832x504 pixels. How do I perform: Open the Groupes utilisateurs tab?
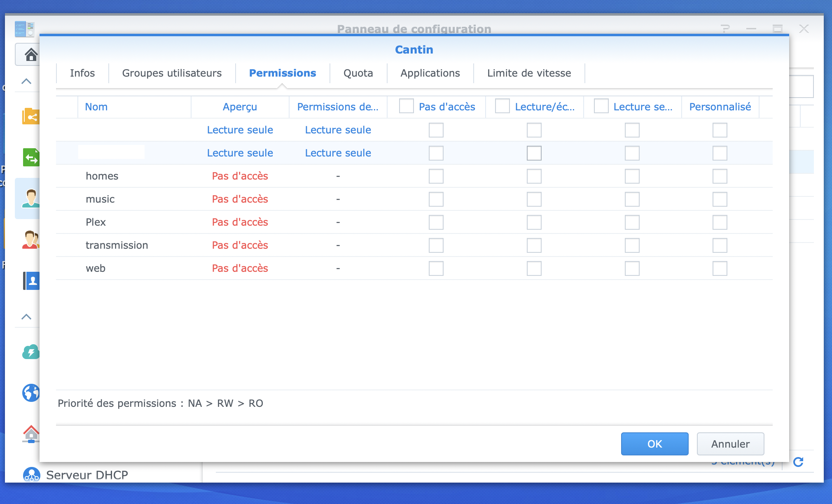172,73
